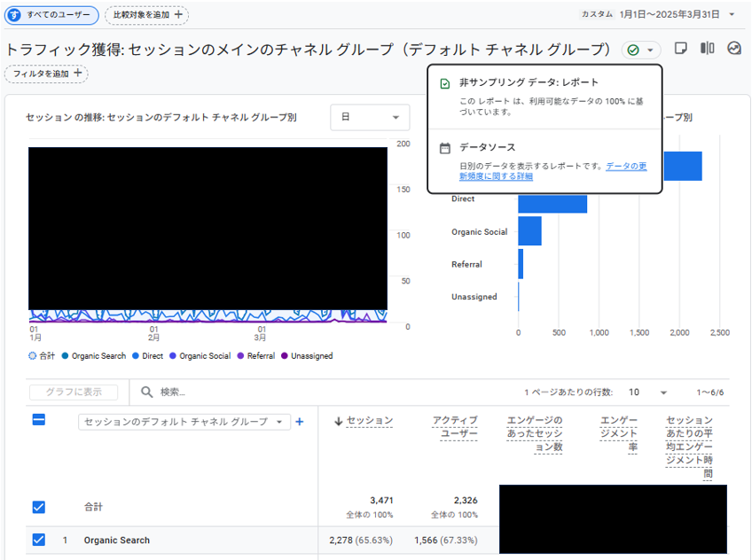Viewport: 752px width, 560px height.
Task: Toggle Unassigned legend item
Action: (307, 356)
